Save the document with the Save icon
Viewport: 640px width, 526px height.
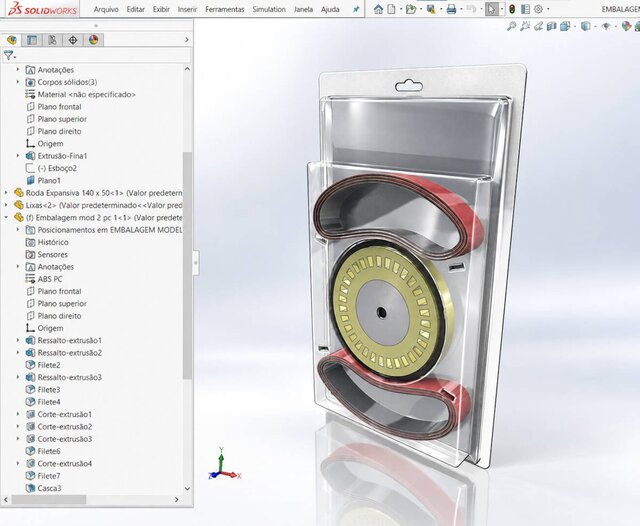pos(431,9)
